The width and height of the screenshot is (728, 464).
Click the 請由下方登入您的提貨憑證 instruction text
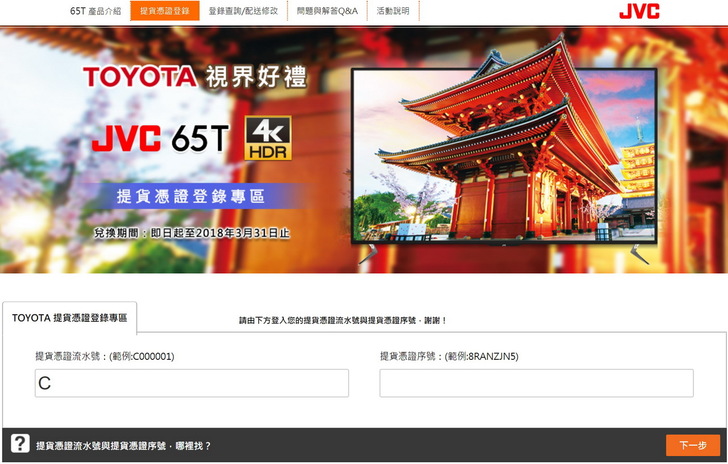pos(343,320)
